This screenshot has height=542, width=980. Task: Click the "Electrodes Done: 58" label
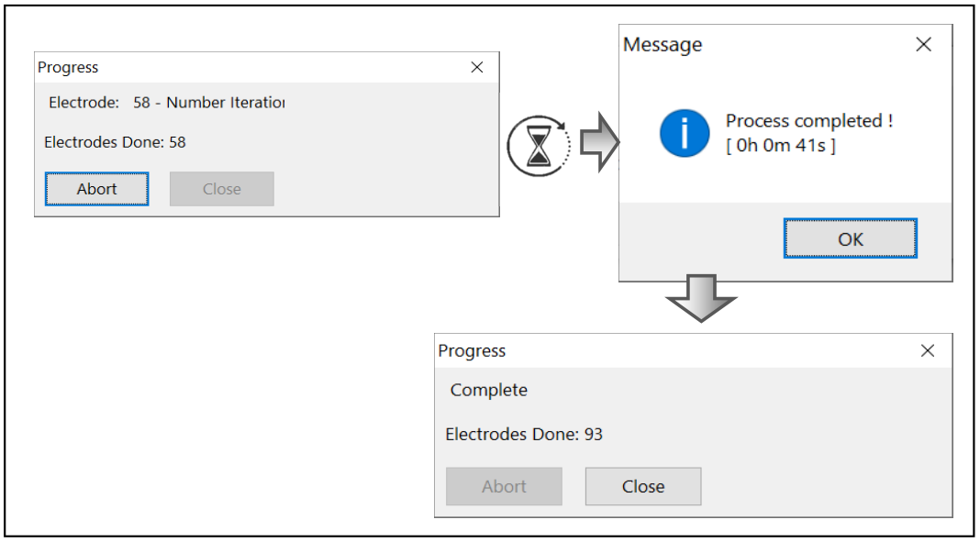point(115,142)
